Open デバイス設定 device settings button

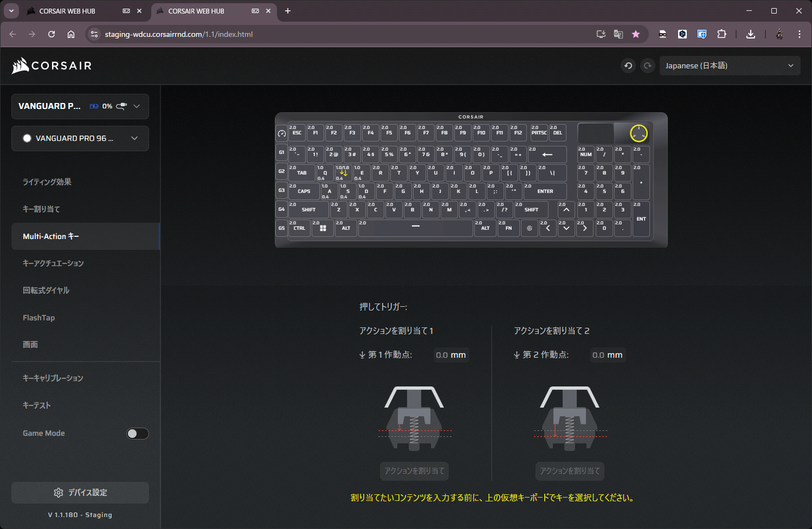click(x=80, y=493)
